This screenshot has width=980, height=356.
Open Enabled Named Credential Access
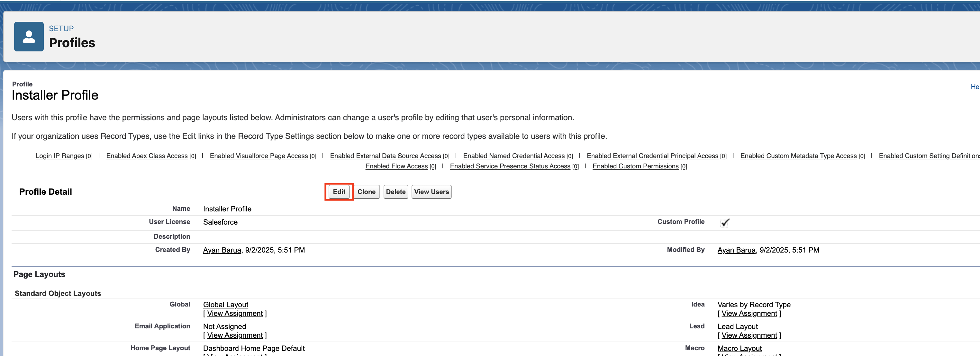[514, 156]
